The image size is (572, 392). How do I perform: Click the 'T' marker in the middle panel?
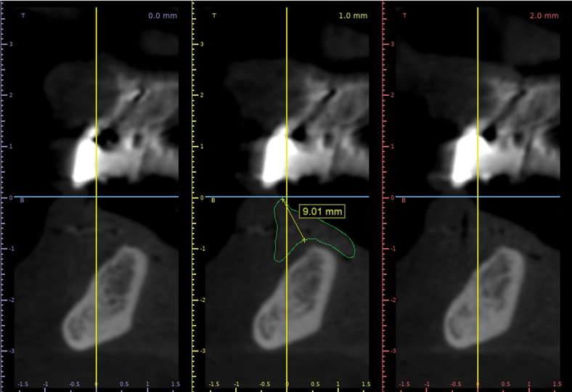pyautogui.click(x=213, y=15)
